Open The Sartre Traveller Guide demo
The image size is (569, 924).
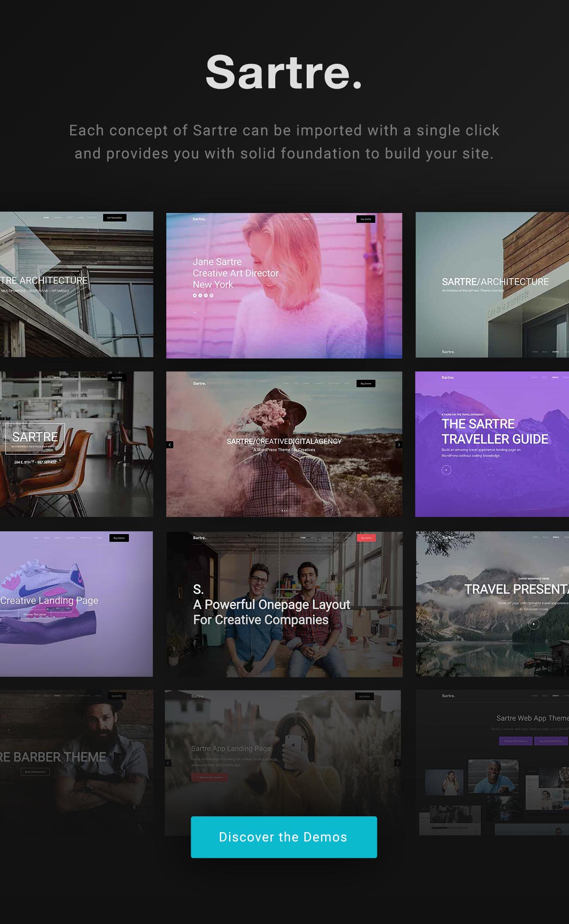click(x=492, y=444)
